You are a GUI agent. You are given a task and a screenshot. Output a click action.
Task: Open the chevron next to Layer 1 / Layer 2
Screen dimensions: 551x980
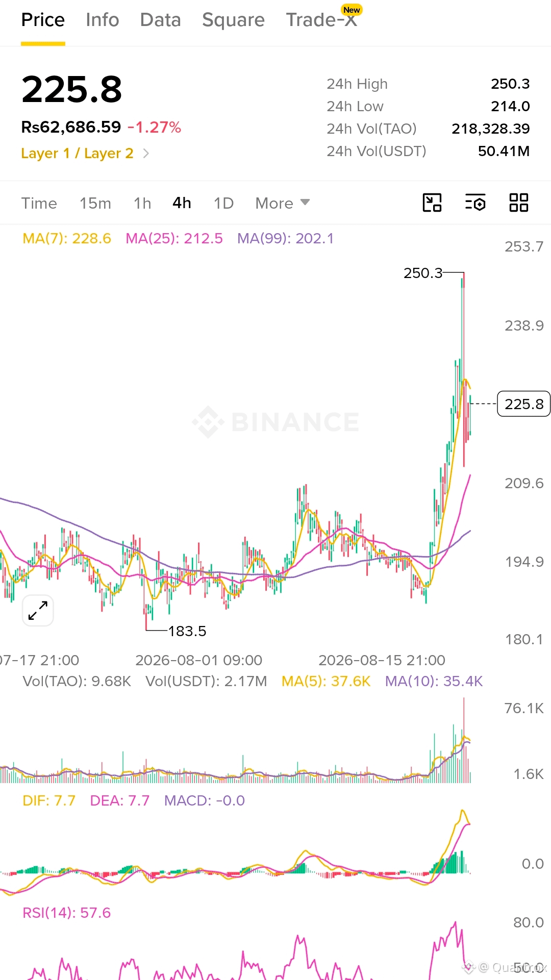click(146, 154)
